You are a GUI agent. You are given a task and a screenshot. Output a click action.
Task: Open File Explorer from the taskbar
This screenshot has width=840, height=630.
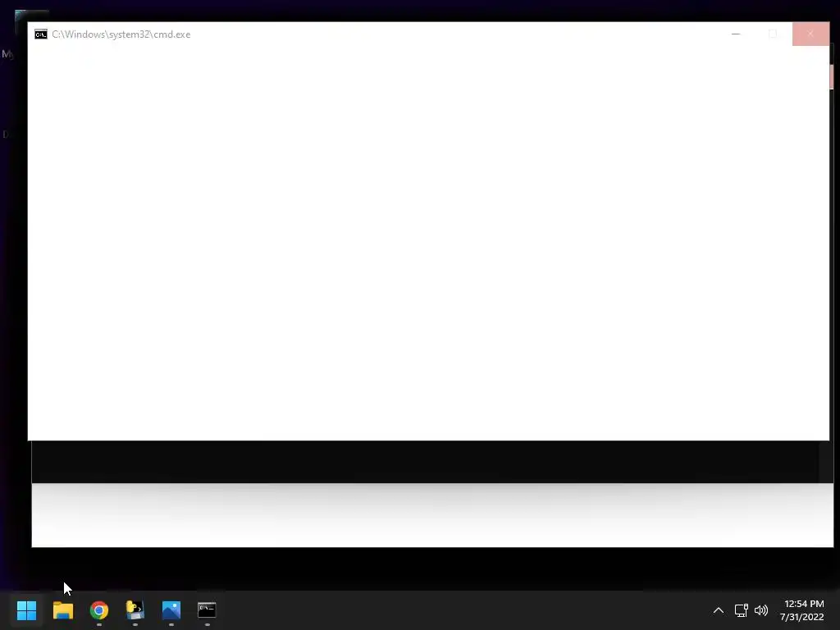63,610
